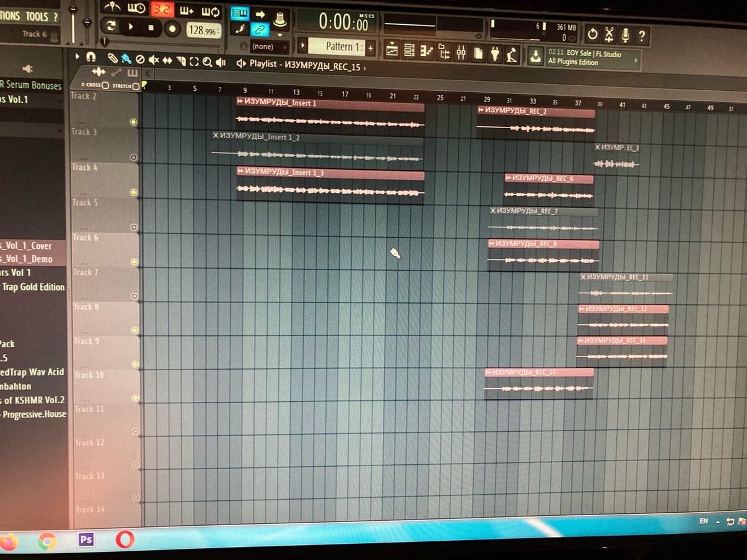The height and width of the screenshot is (560, 747).
Task: Expand pattern menu arrow left of Pattern 1
Action: pos(303,46)
